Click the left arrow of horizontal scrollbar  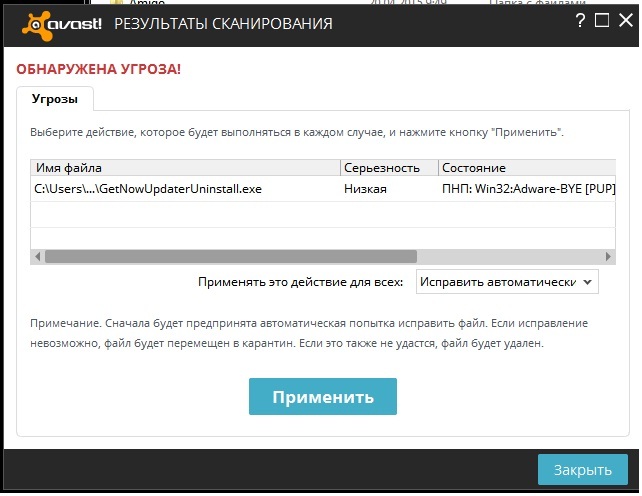click(x=38, y=257)
